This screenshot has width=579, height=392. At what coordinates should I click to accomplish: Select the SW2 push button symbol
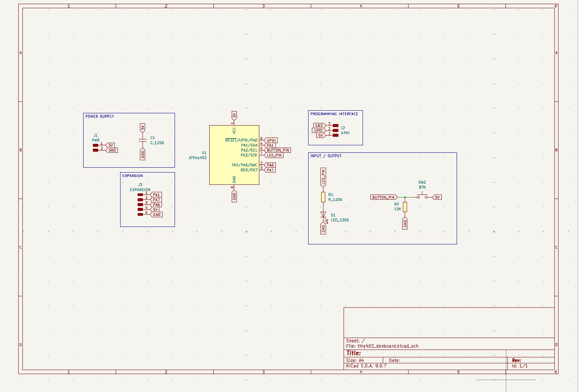[422, 196]
